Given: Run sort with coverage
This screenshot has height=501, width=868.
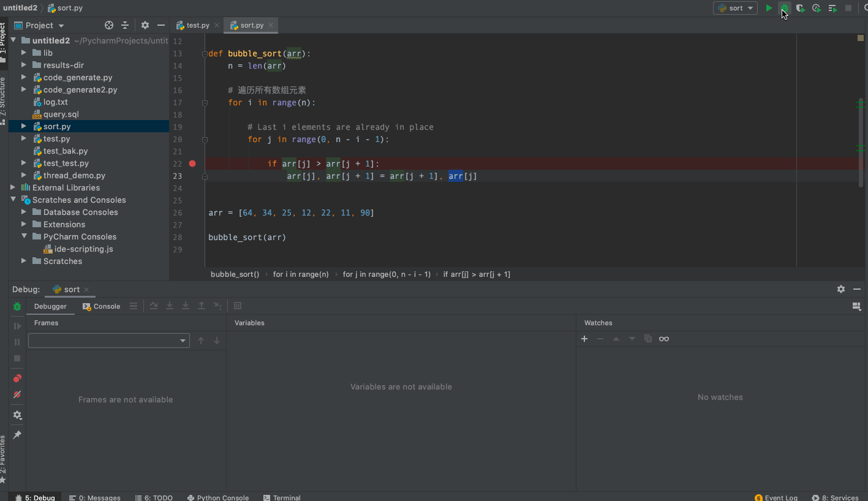Looking at the screenshot, I should pyautogui.click(x=800, y=9).
